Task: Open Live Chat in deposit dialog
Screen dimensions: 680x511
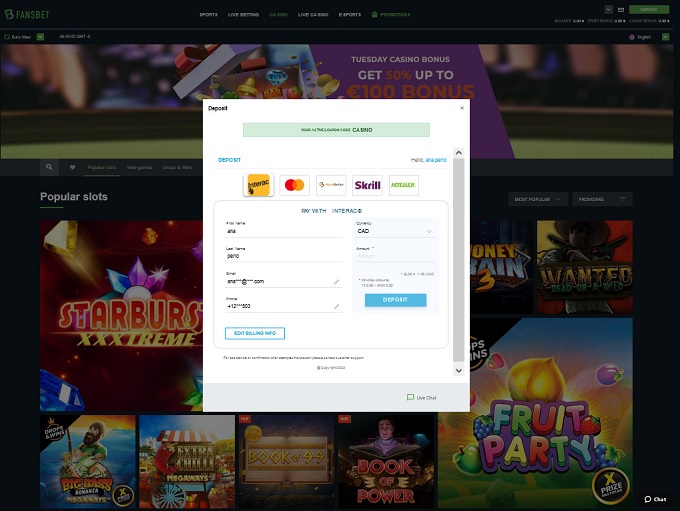Action: click(421, 397)
